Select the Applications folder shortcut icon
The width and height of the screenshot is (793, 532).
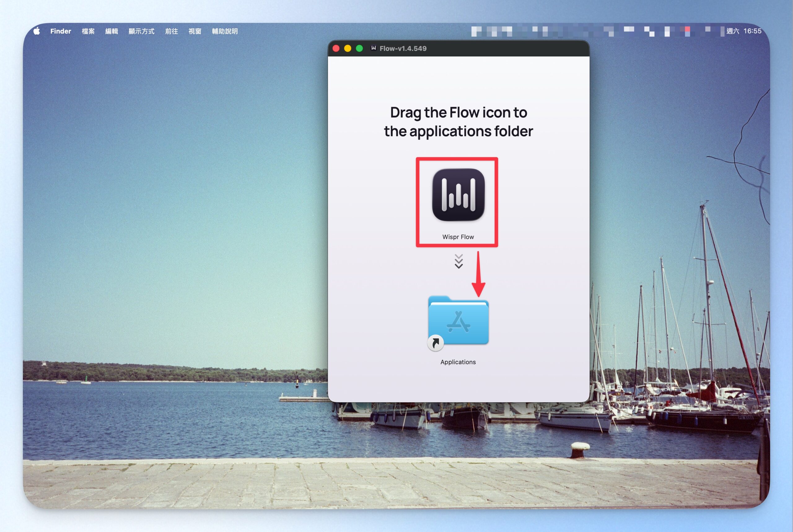(458, 321)
